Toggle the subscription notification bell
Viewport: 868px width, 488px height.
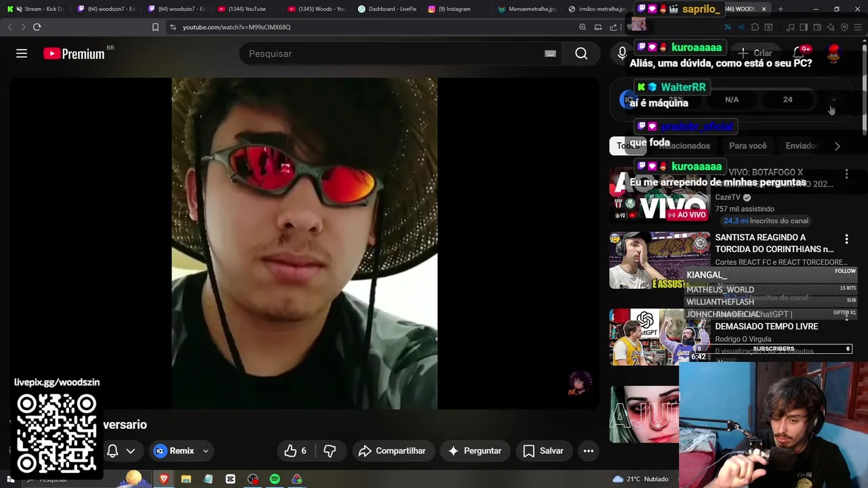pos(113,451)
